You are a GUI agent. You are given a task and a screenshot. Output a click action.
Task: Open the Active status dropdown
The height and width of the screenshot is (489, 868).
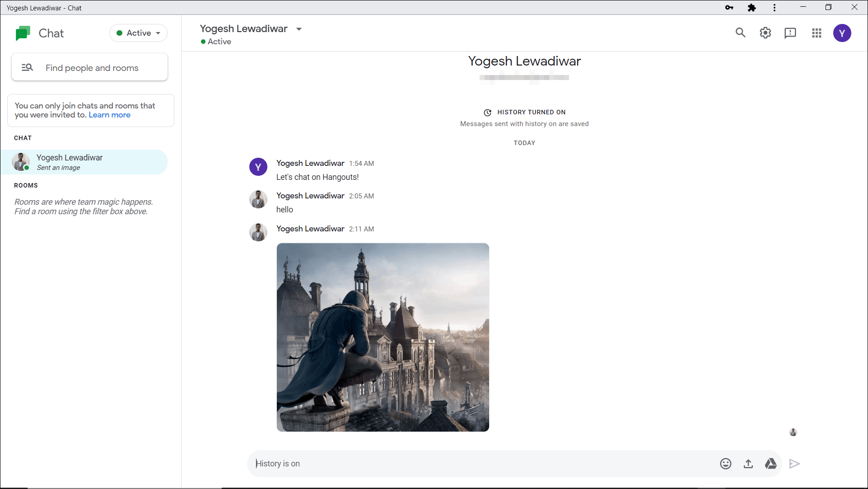138,33
